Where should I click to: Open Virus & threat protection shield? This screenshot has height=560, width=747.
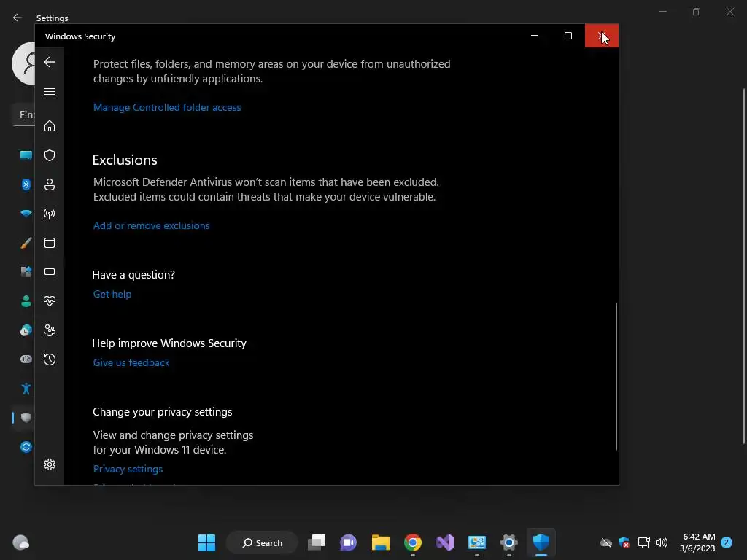point(50,155)
